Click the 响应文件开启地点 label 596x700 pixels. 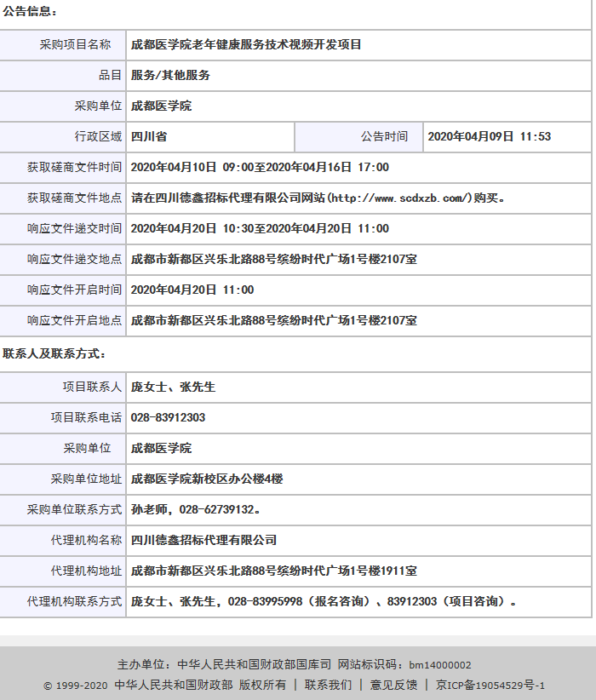pos(75,320)
